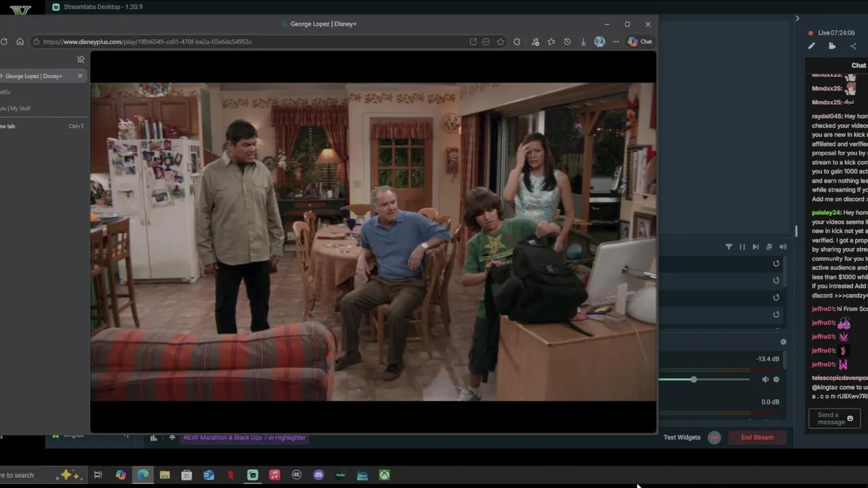This screenshot has height=488, width=868.
Task: Close the George Lopez | Disney+ tab
Action: tap(80, 76)
